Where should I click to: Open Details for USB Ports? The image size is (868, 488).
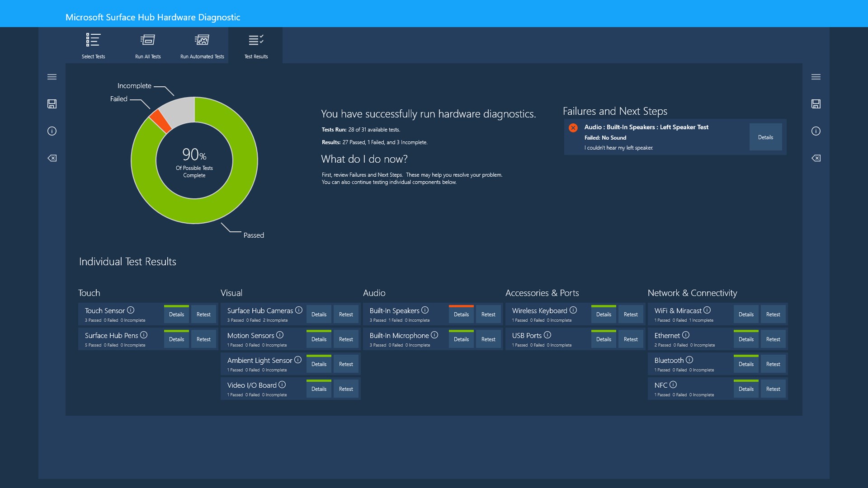pyautogui.click(x=604, y=339)
